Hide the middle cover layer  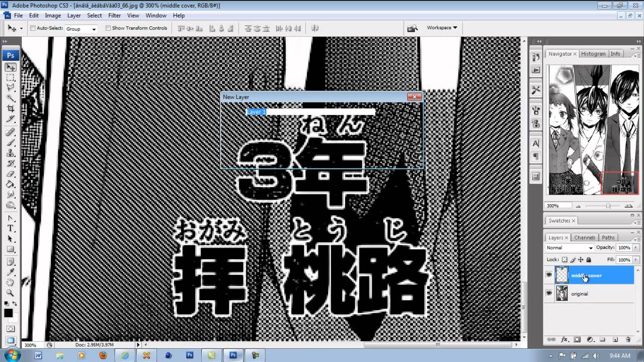[549, 275]
